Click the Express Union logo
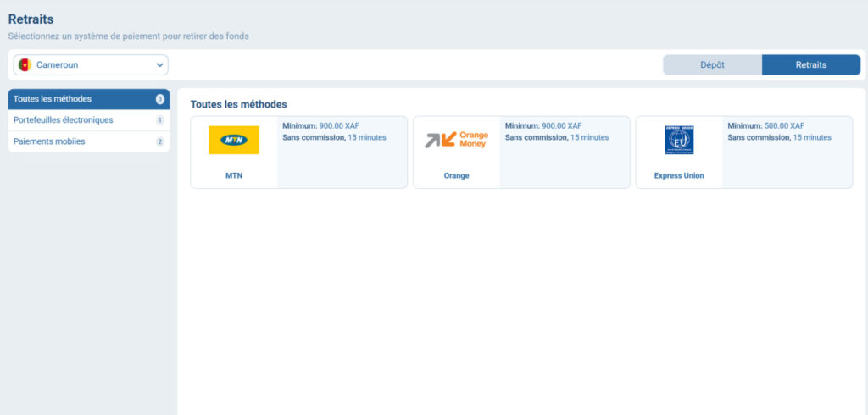868x415 pixels. click(x=679, y=140)
